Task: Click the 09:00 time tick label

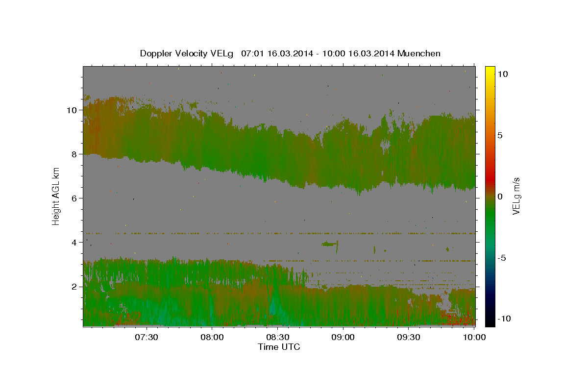Action: 343,337
